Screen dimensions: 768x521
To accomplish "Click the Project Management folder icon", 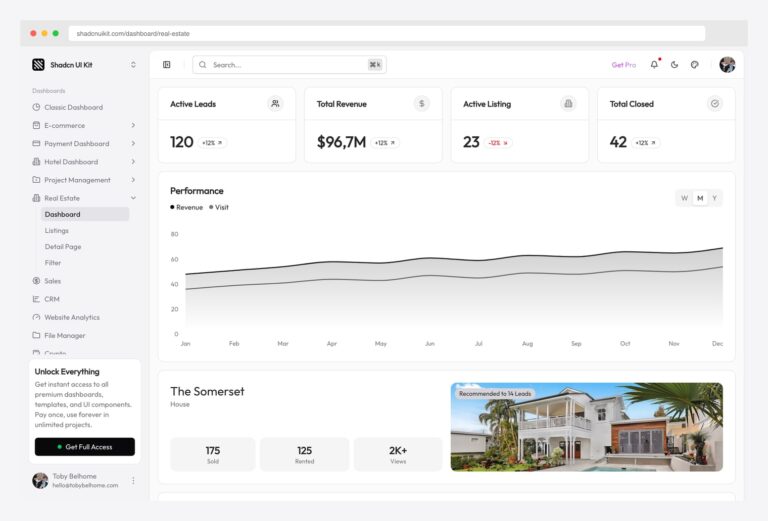I will 36,180.
